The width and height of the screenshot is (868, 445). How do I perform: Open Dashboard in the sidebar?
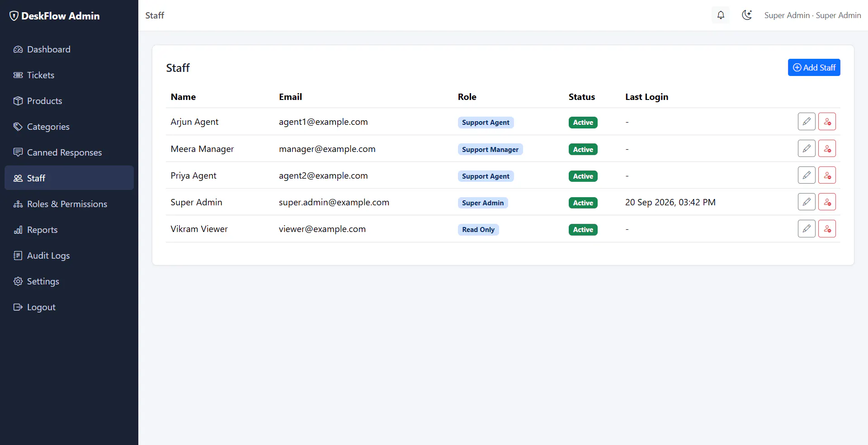pos(69,49)
